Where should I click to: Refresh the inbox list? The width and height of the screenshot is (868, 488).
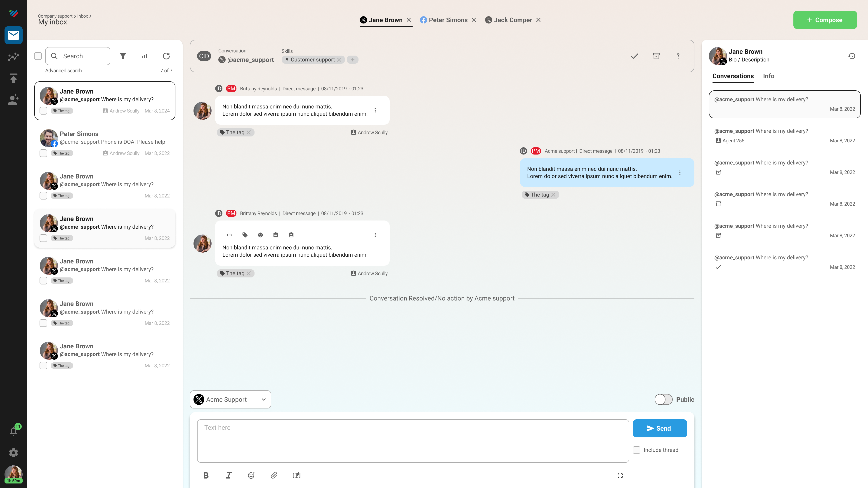[166, 56]
